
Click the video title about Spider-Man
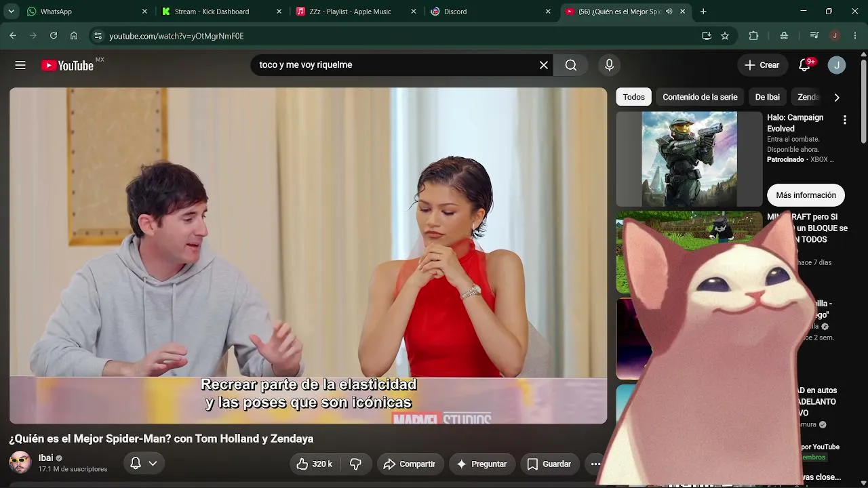161,439
